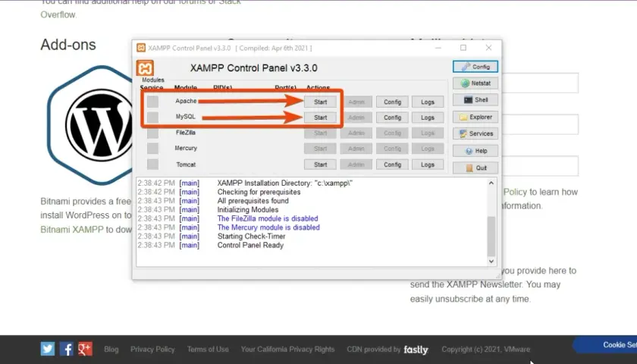Open Explorer from the XAMPP side panel
The image size is (637, 364).
pyautogui.click(x=475, y=117)
